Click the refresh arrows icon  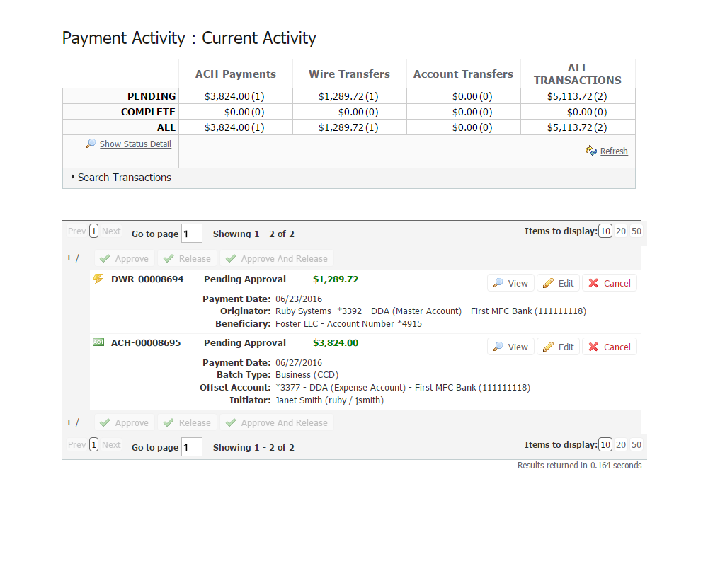coord(591,151)
